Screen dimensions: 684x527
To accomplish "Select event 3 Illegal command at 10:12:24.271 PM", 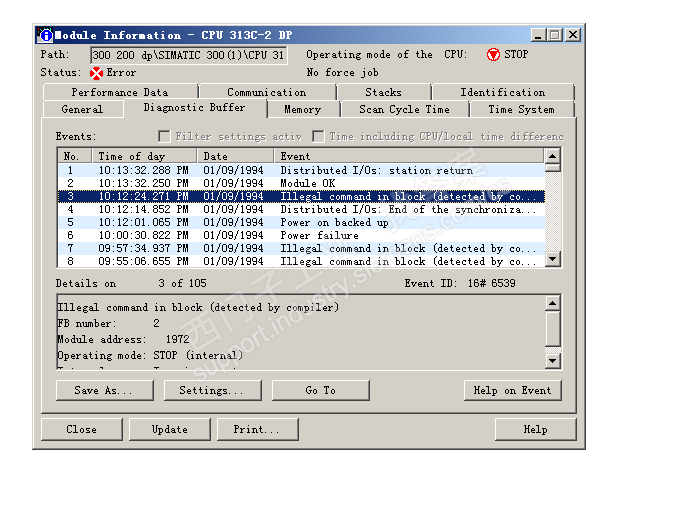I will 301,196.
